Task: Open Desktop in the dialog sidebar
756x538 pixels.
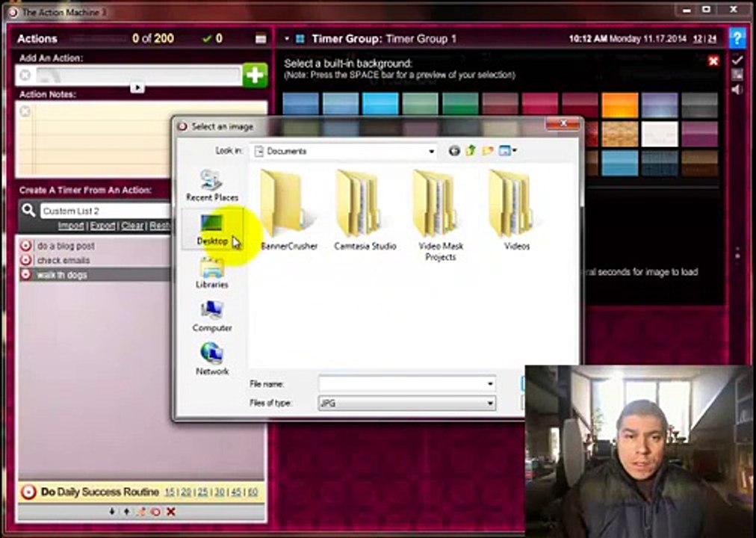Action: [211, 229]
